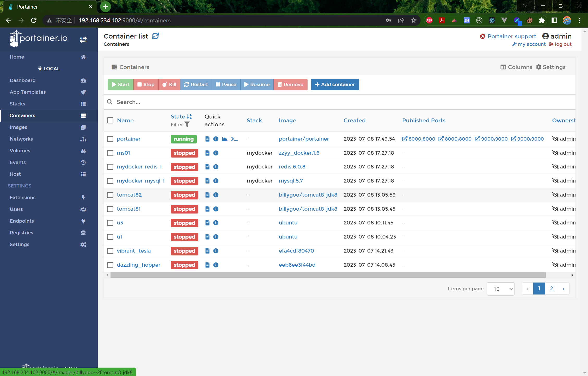The image size is (588, 376).
Task: Click the horizontal table scrollbar
Action: click(x=328, y=275)
